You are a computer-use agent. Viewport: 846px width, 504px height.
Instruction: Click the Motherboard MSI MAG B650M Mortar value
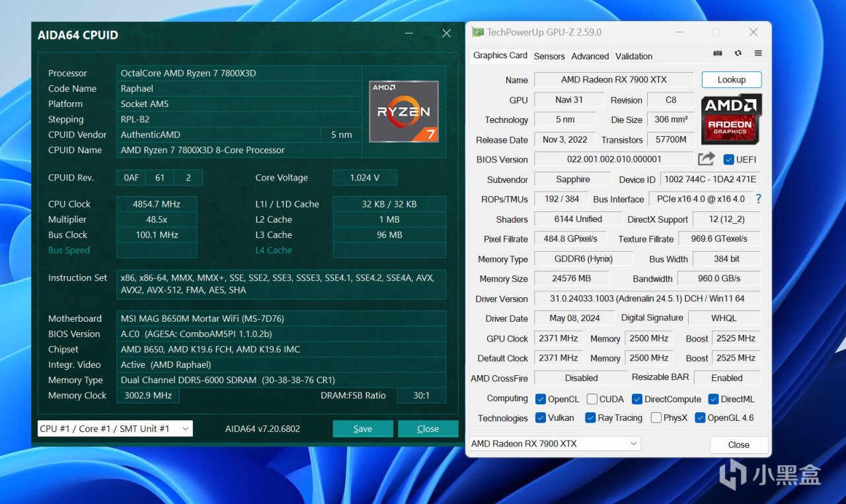(281, 318)
